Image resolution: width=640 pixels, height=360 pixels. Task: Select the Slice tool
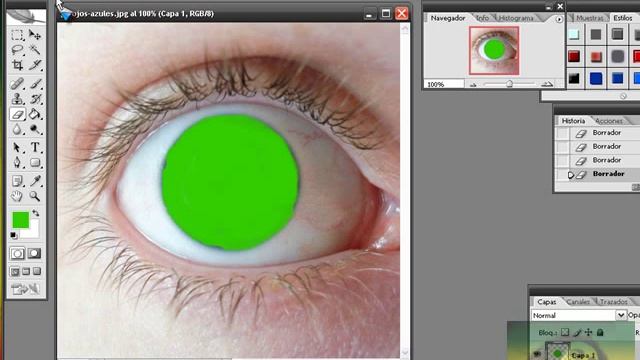(x=35, y=65)
